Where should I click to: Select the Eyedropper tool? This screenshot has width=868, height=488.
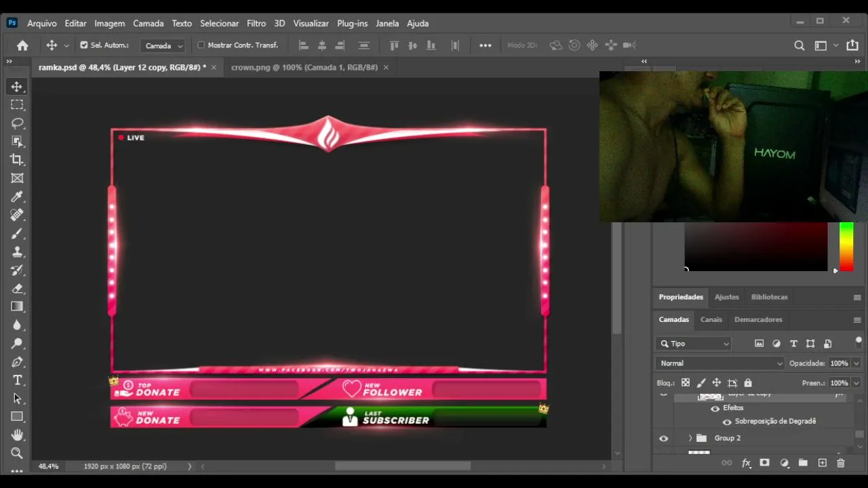[17, 197]
